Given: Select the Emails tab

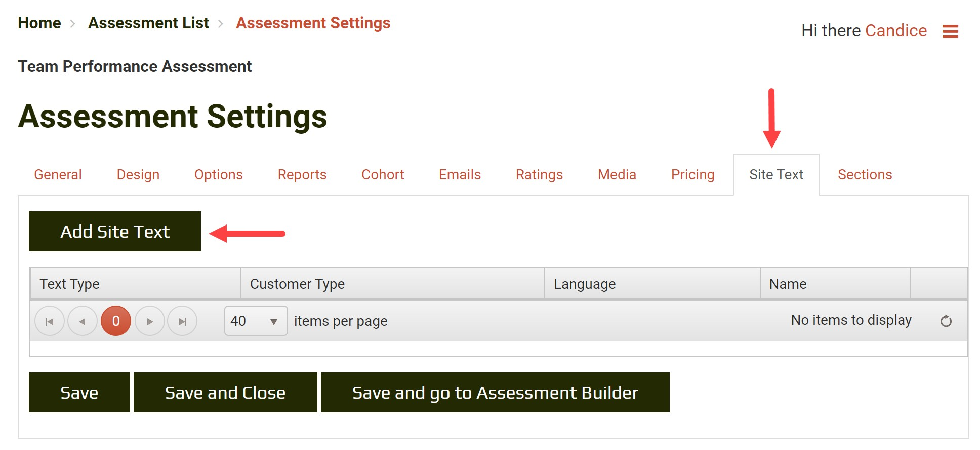Looking at the screenshot, I should pyautogui.click(x=460, y=175).
